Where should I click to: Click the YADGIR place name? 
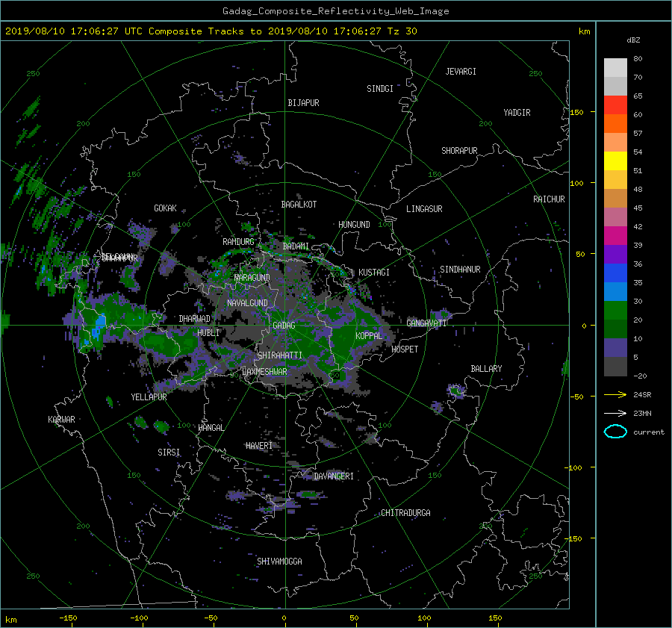point(517,113)
